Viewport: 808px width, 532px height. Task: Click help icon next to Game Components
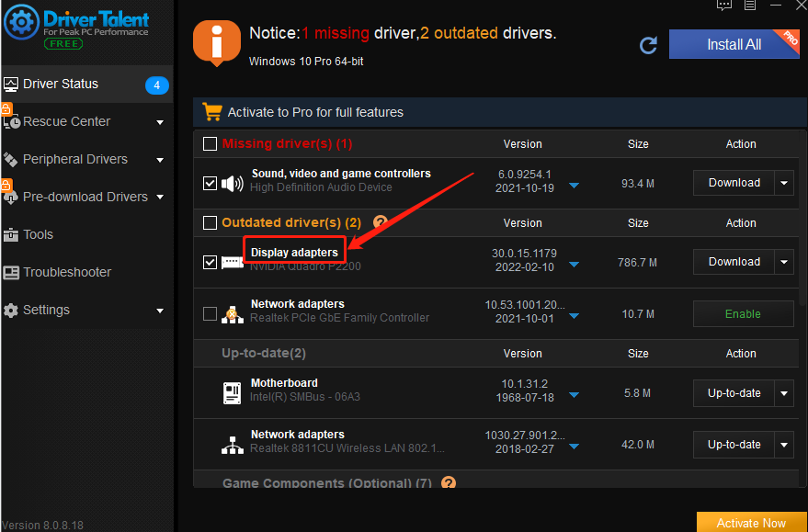click(449, 483)
